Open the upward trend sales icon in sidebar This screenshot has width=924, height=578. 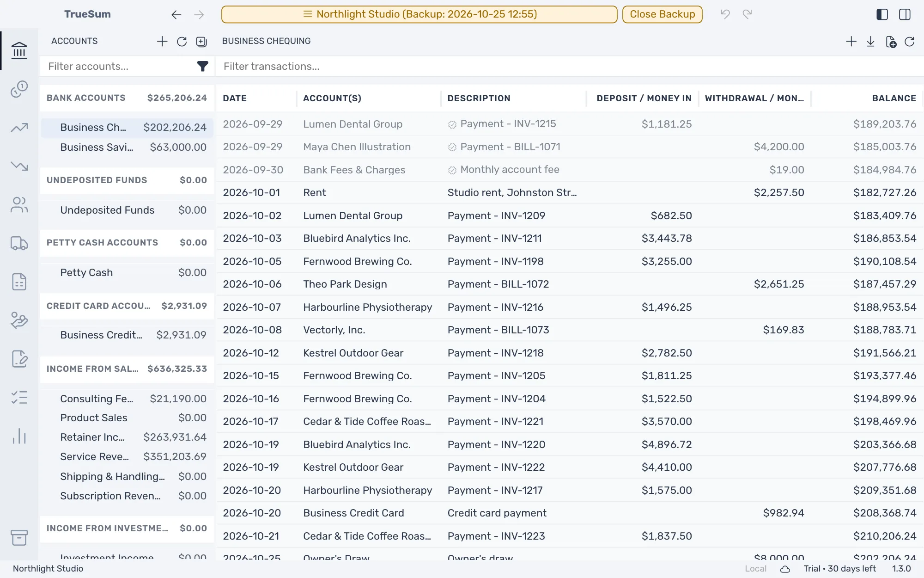click(19, 128)
